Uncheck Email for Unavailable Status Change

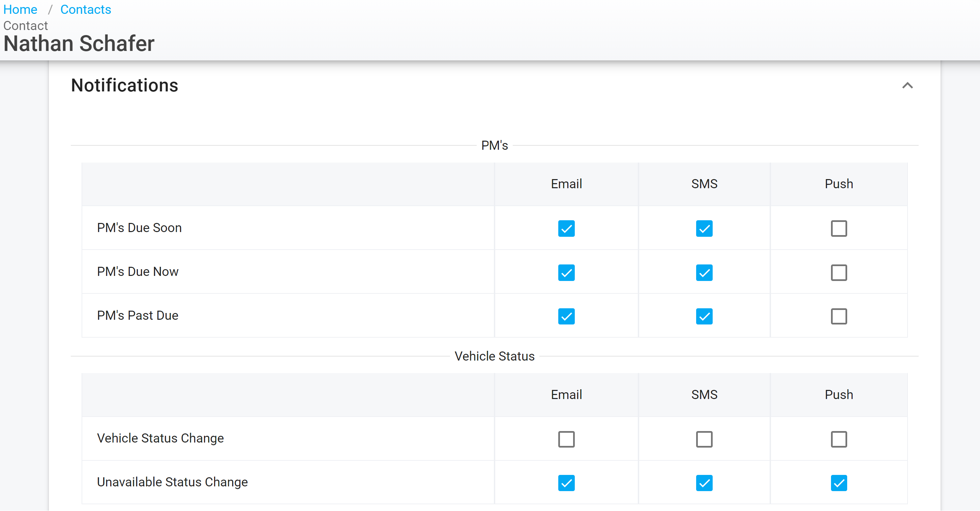566,483
